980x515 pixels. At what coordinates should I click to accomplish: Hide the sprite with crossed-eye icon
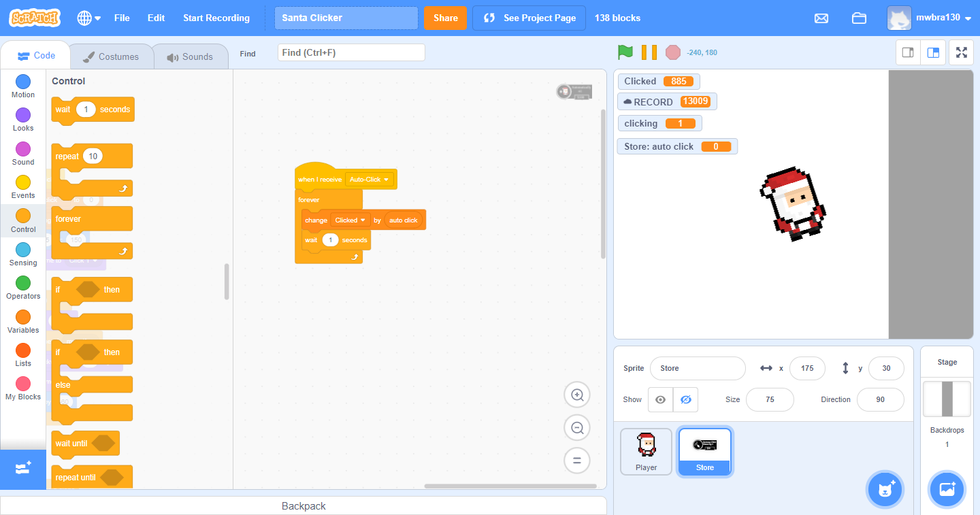click(685, 399)
